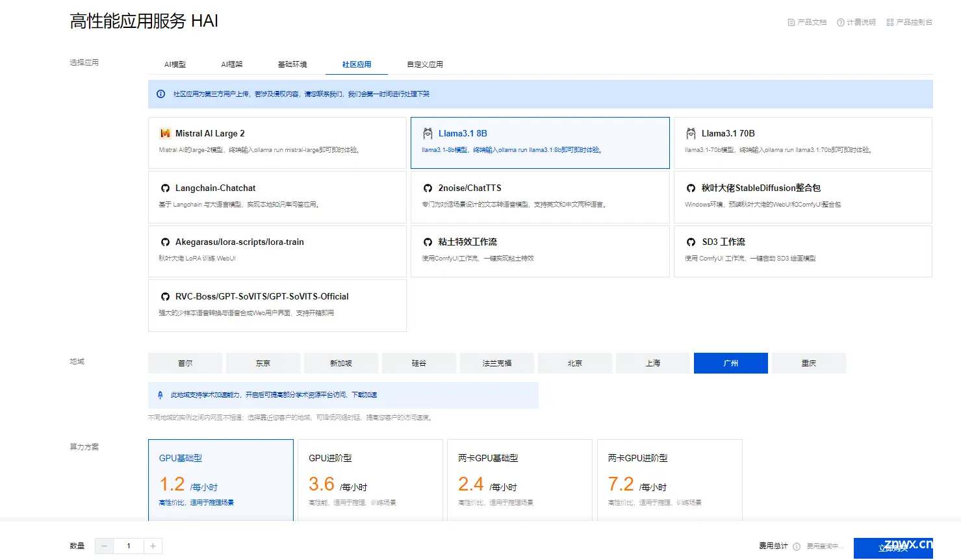Open the 自定义应用 tab
Screen dimensions: 961x560
tap(425, 64)
